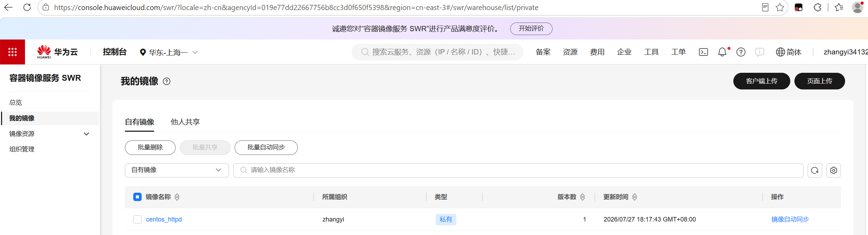Click the 页面上传 button
This screenshot has width=868, height=235.
(820, 81)
